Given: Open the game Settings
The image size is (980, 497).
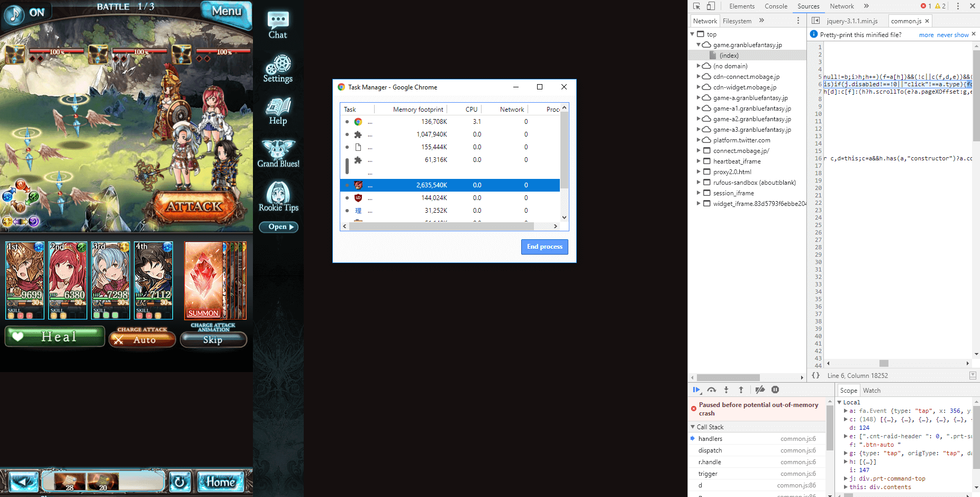Looking at the screenshot, I should (x=278, y=67).
